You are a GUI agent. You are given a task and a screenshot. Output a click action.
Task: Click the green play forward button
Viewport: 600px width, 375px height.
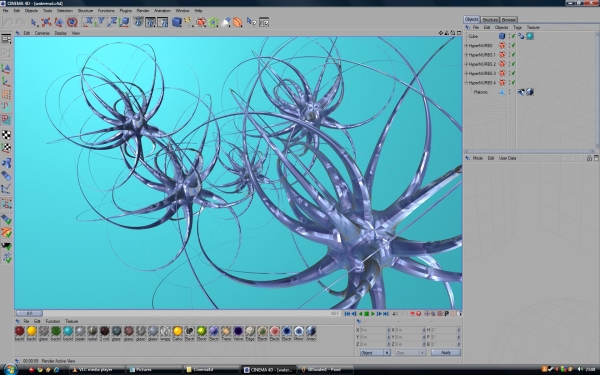(373, 314)
